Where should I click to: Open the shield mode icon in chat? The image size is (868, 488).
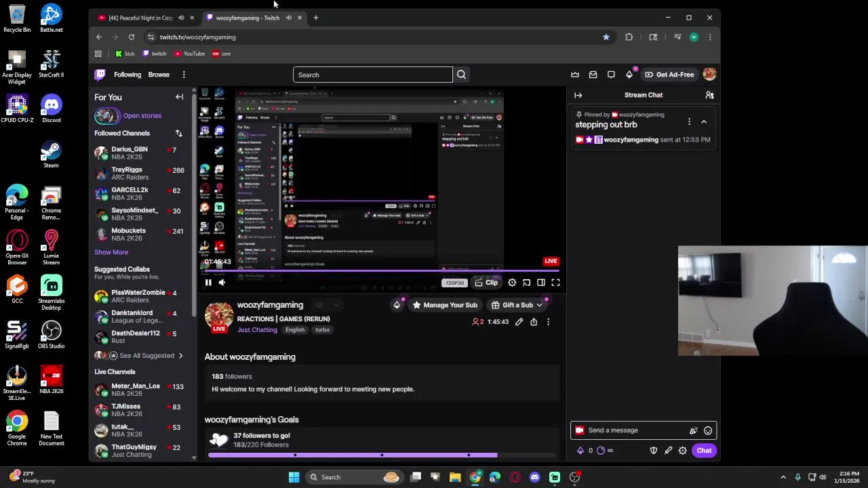pyautogui.click(x=654, y=451)
